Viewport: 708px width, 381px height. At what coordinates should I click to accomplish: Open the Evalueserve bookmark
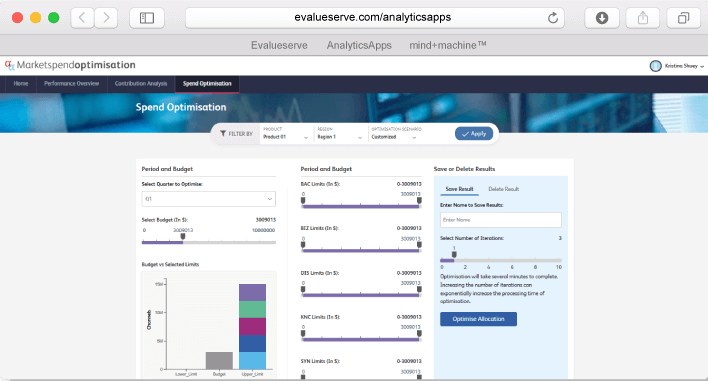[279, 45]
